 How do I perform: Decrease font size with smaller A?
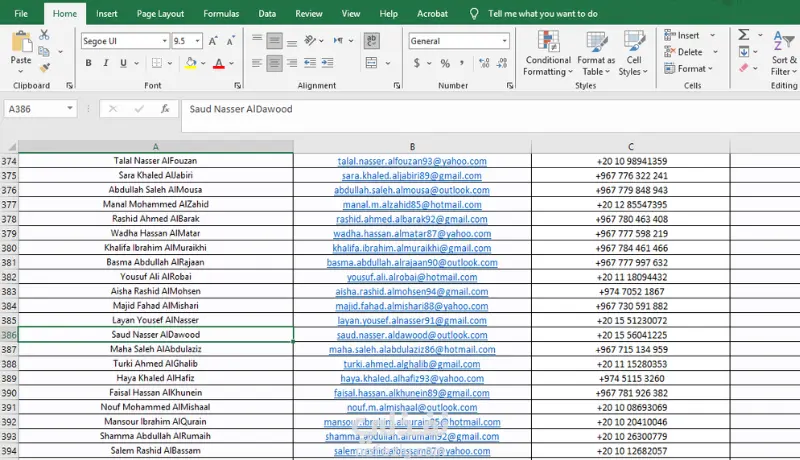[231, 41]
